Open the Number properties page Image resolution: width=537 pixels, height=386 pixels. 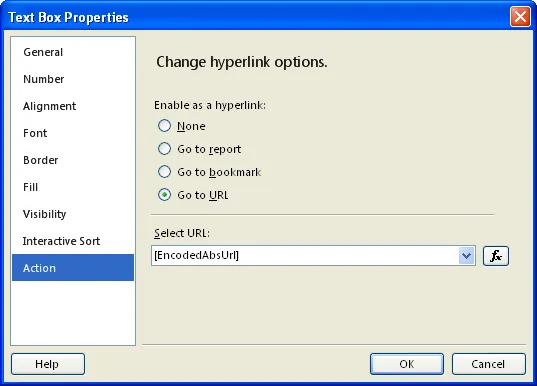(x=73, y=79)
